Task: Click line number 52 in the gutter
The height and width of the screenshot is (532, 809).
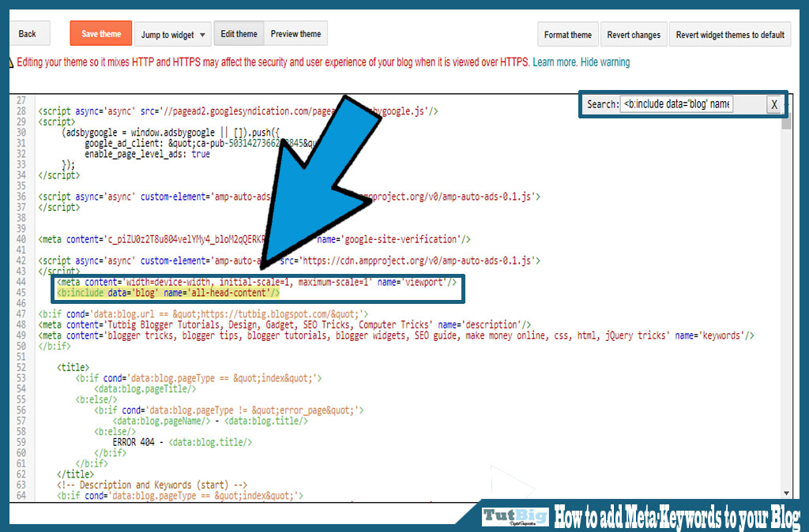Action: [x=21, y=367]
